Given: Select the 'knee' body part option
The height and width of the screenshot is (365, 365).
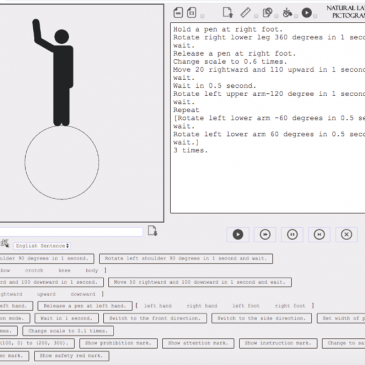Looking at the screenshot, I should pos(64,270).
